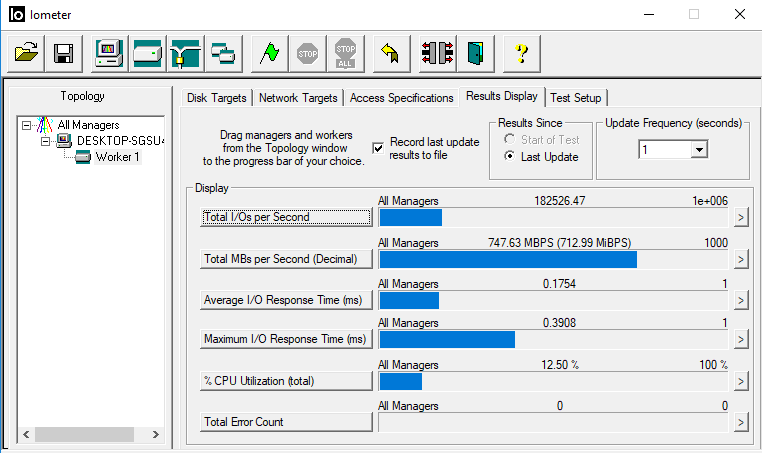Exit Iometer with the door icon
762x453 pixels.
point(475,53)
